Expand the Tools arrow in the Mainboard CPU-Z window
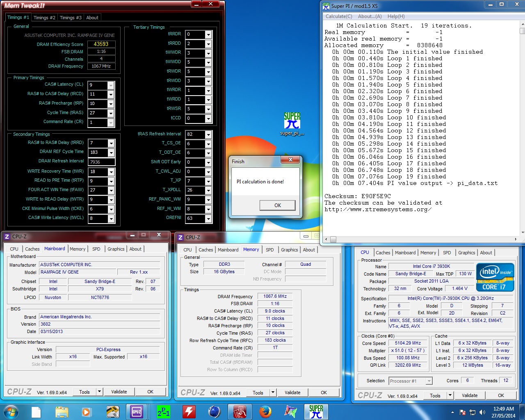 [x=99, y=392]
